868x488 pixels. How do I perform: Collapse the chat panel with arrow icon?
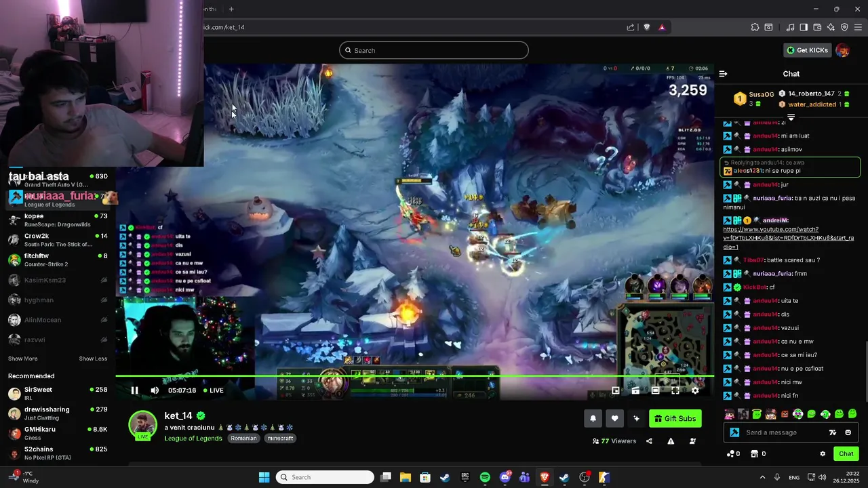tap(723, 74)
